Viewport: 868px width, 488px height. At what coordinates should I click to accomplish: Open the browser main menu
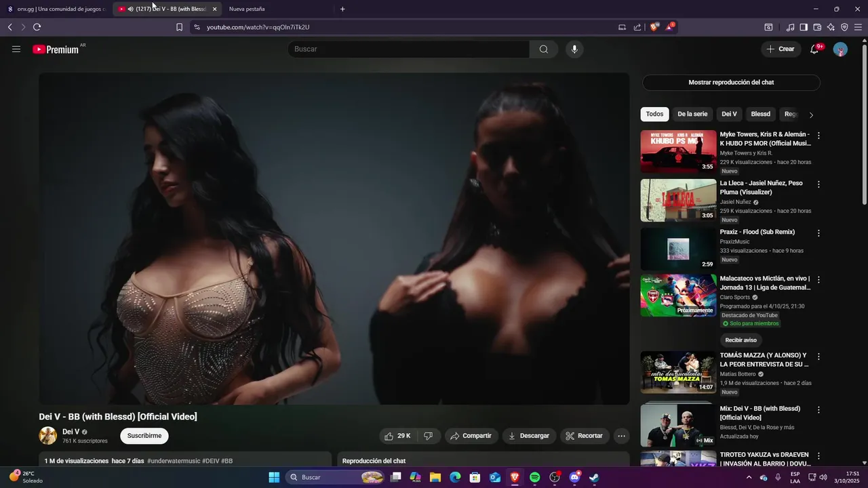859,27
